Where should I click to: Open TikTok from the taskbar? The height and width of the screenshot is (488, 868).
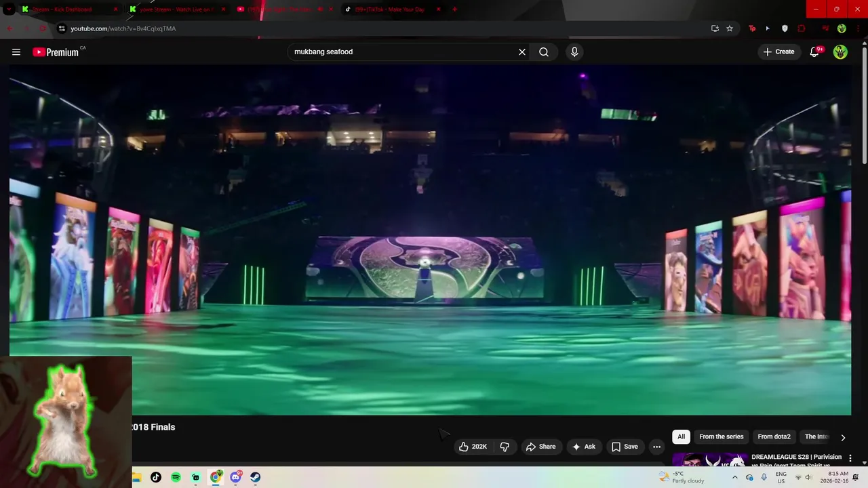(x=156, y=477)
